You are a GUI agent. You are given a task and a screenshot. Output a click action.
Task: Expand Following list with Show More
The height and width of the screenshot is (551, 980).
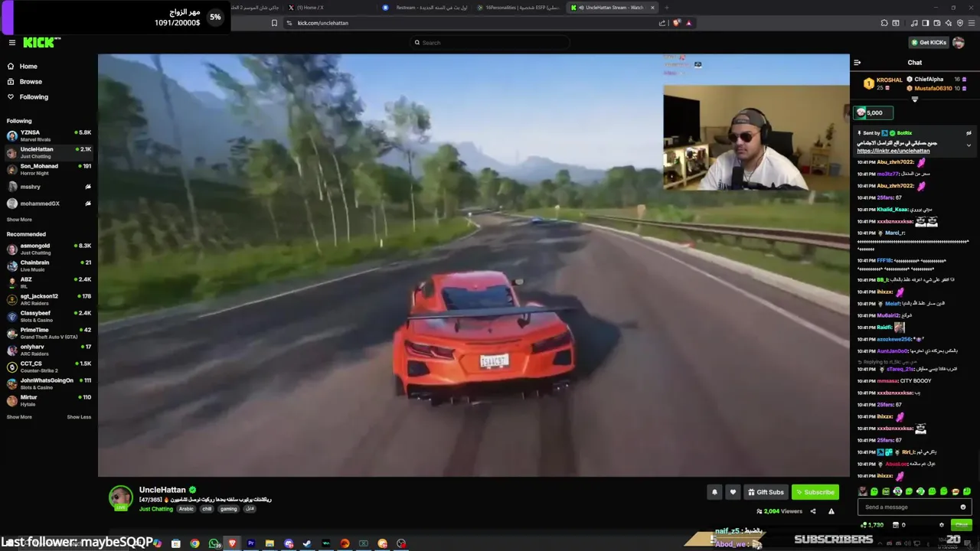[x=19, y=220]
